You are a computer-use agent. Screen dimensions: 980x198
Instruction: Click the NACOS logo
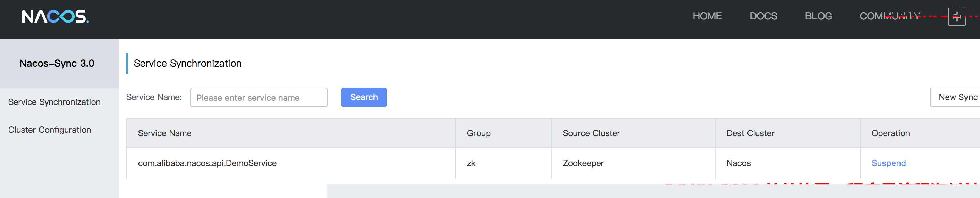point(56,16)
